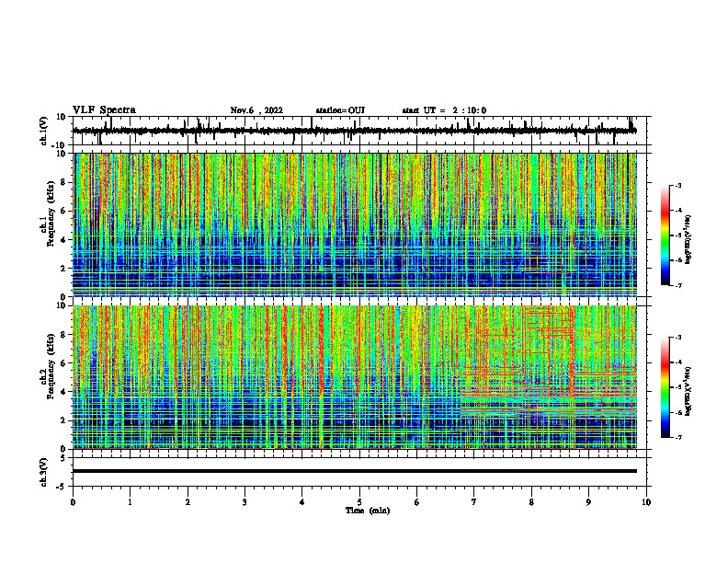This screenshot has width=728, height=563.
Task: Click time axis tick label "6"
Action: pyautogui.click(x=417, y=502)
